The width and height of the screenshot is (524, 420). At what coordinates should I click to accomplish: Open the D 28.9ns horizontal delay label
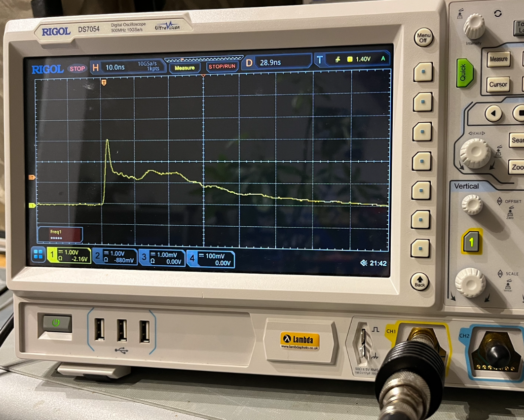[278, 62]
